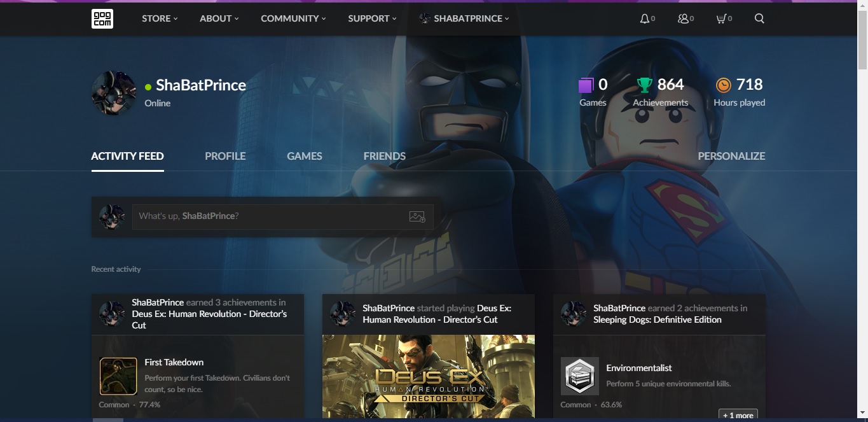Expand the STORE menu
The width and height of the screenshot is (868, 422).
point(160,18)
